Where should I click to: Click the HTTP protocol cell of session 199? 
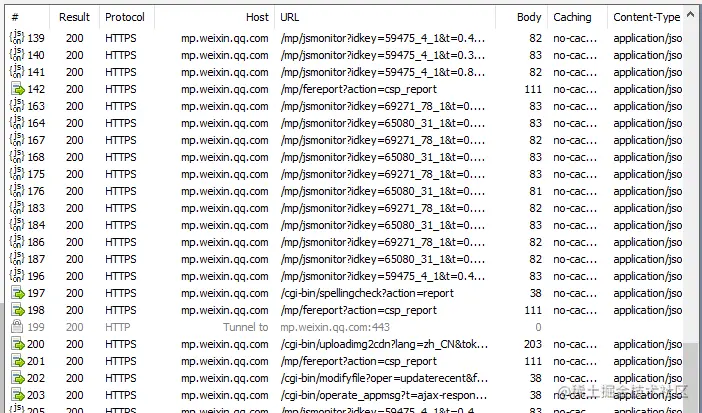(118, 327)
